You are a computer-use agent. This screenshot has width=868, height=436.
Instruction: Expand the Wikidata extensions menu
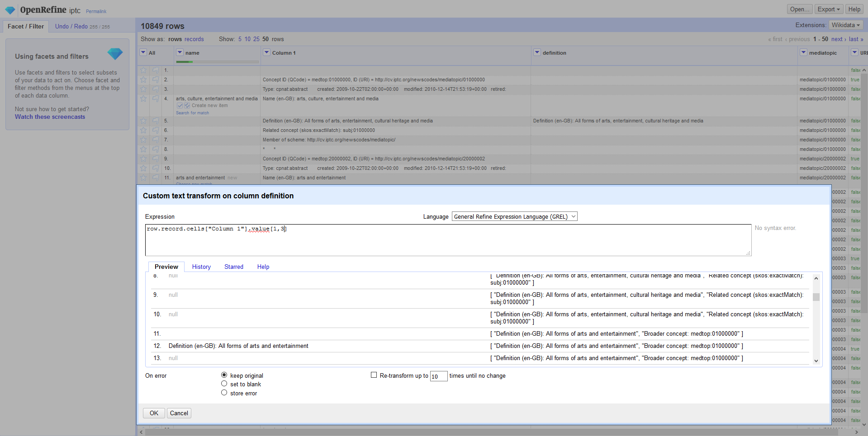tap(845, 25)
